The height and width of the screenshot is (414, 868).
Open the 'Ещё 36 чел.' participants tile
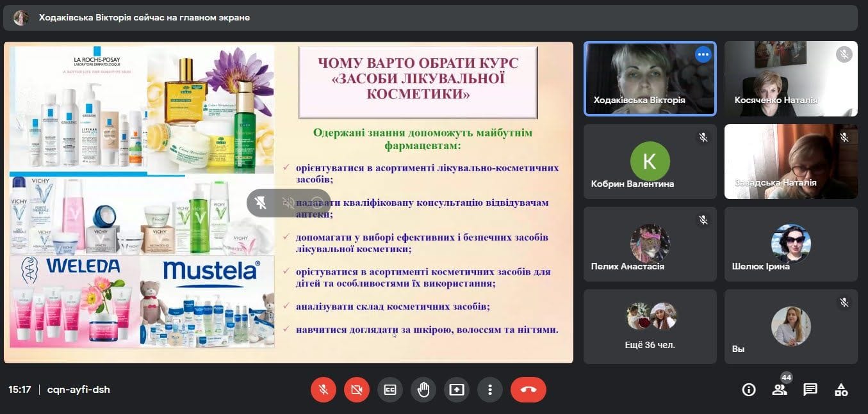click(650, 326)
